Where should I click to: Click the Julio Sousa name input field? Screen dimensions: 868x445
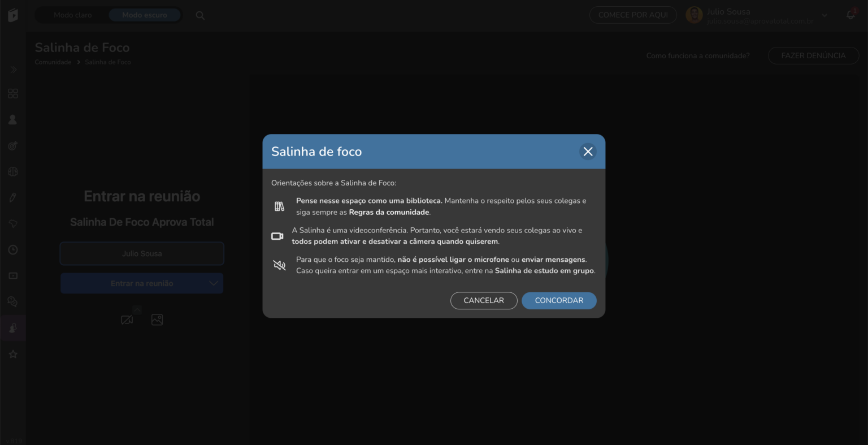click(142, 254)
